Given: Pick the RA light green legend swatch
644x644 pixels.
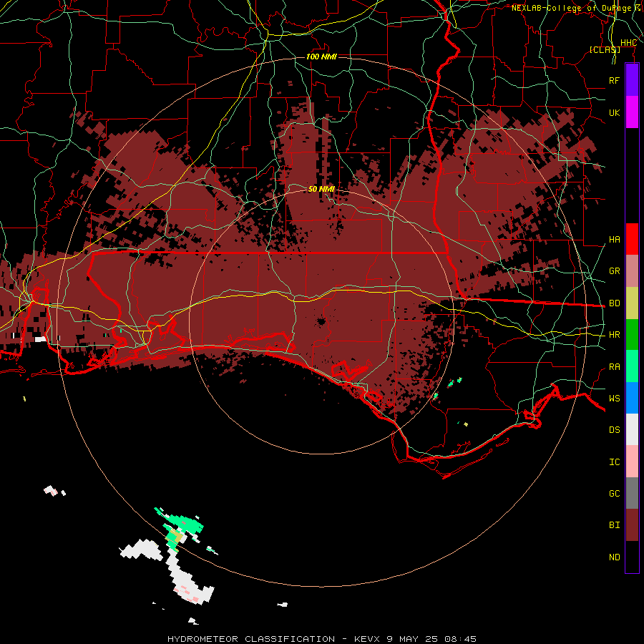Looking at the screenshot, I should click(632, 366).
